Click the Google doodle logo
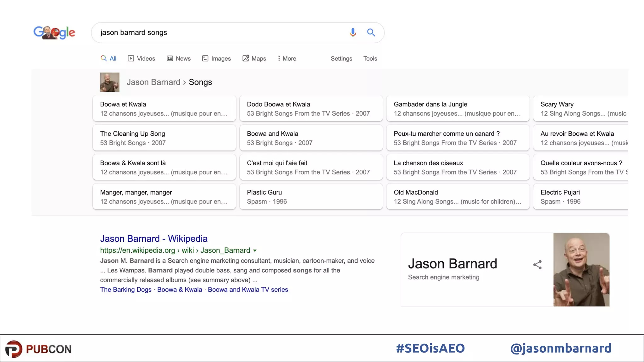 54,32
